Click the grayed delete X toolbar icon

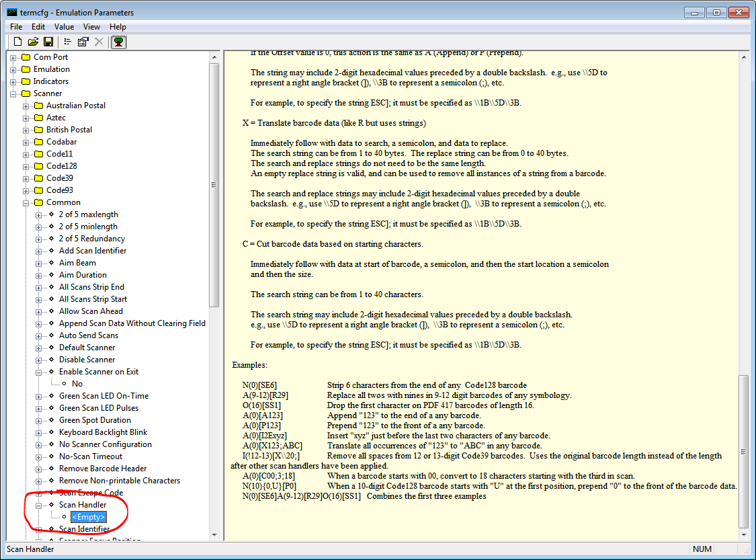click(x=98, y=41)
